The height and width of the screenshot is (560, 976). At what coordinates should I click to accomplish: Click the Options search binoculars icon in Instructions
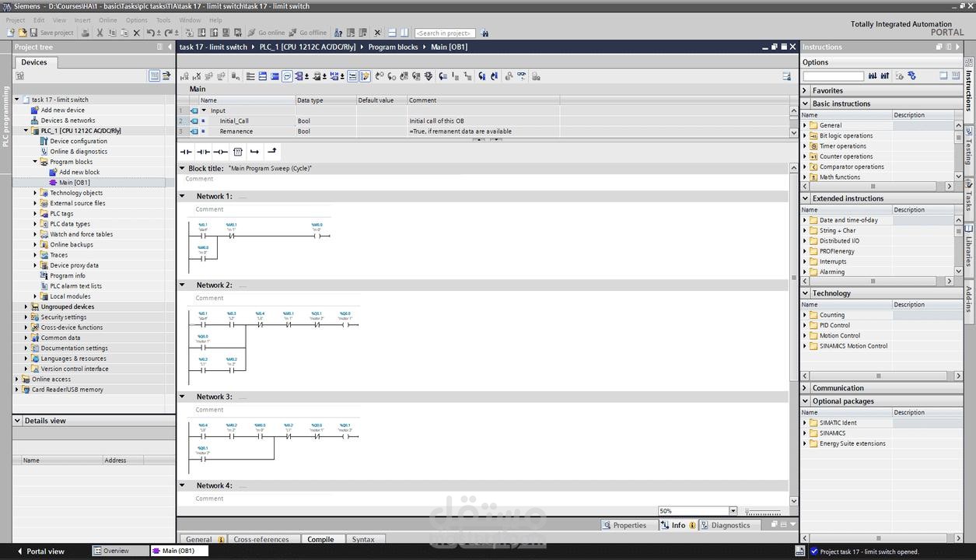873,75
